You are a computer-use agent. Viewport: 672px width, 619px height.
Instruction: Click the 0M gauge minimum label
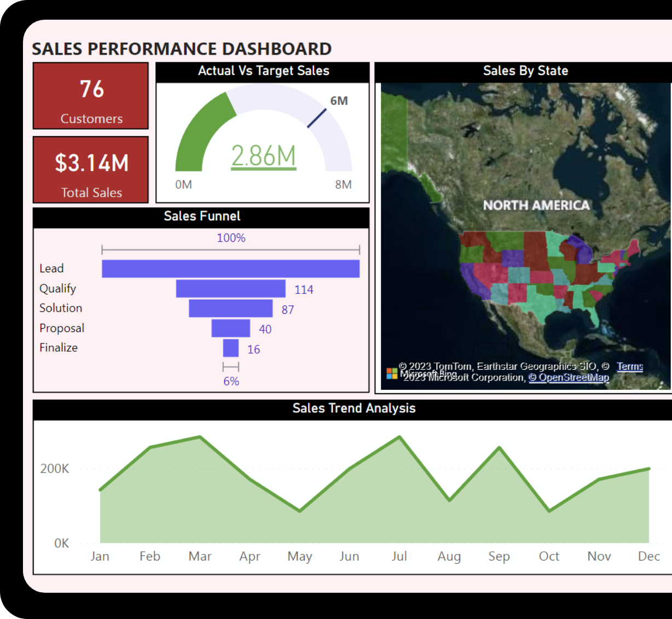click(x=183, y=185)
